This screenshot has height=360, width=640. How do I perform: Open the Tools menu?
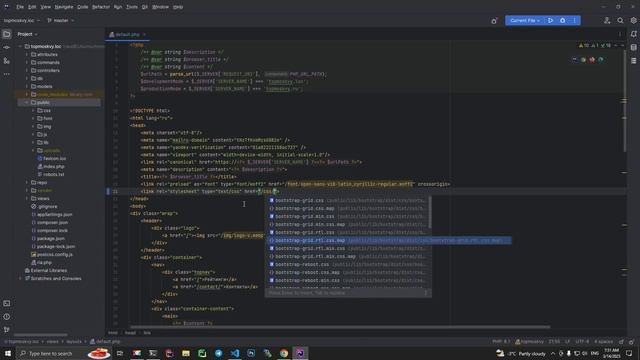point(132,7)
